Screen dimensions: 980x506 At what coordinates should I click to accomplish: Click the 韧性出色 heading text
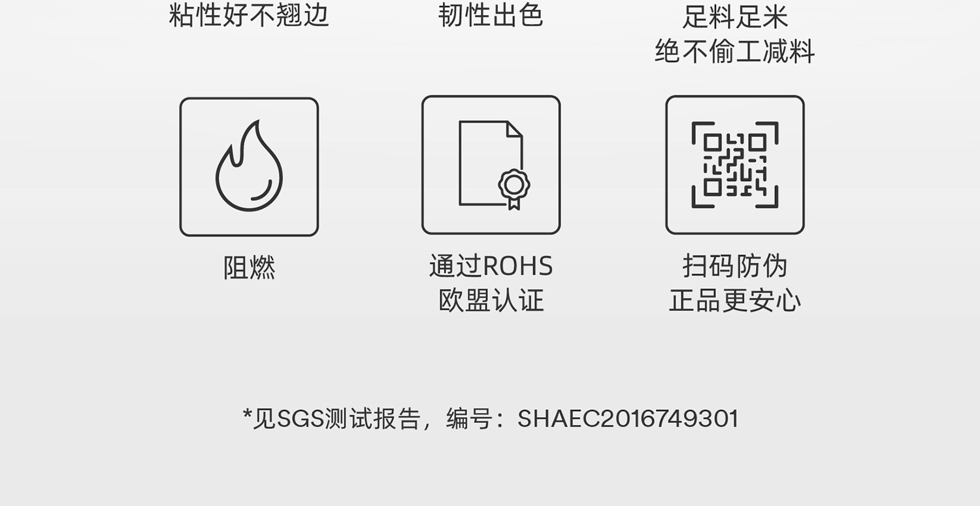pos(491,15)
